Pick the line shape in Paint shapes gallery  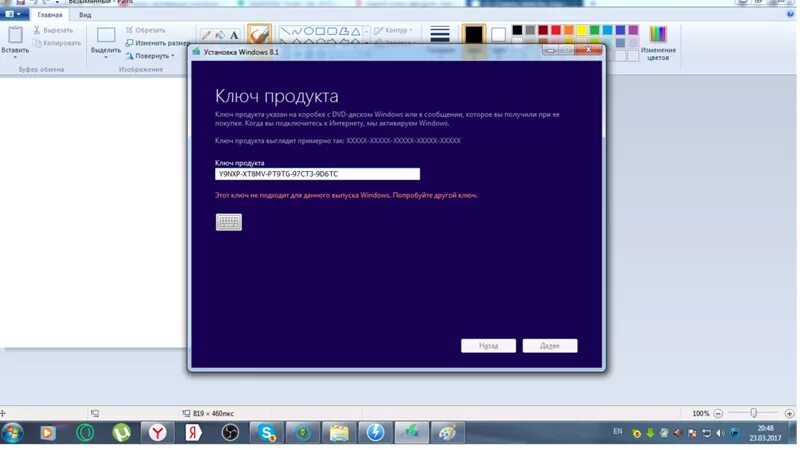[x=285, y=32]
